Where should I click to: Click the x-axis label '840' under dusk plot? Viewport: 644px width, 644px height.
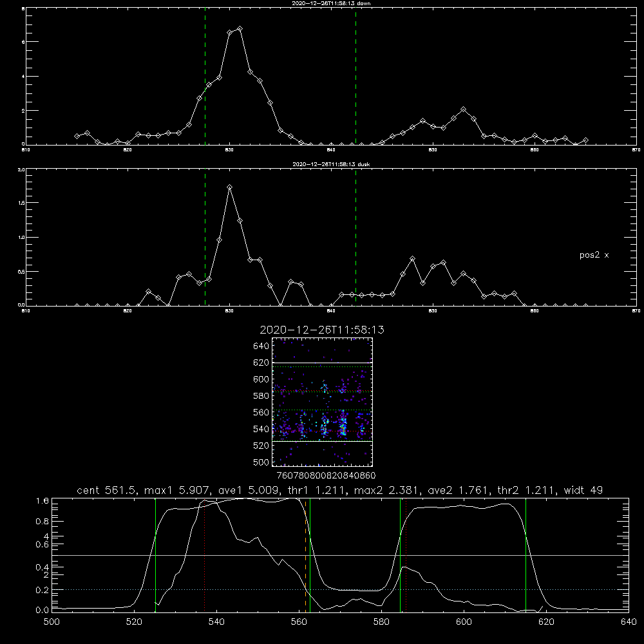(331, 311)
